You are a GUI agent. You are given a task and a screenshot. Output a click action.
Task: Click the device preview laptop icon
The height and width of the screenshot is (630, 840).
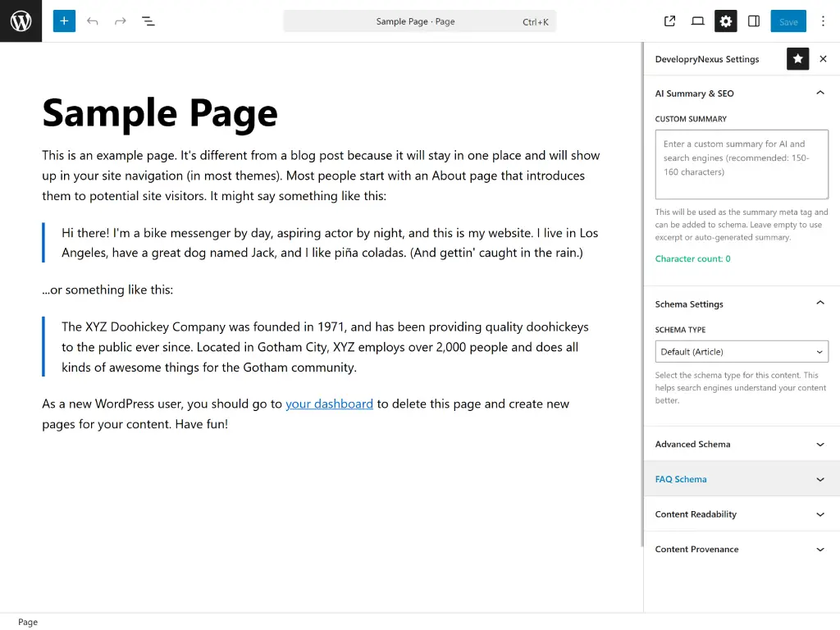point(698,21)
